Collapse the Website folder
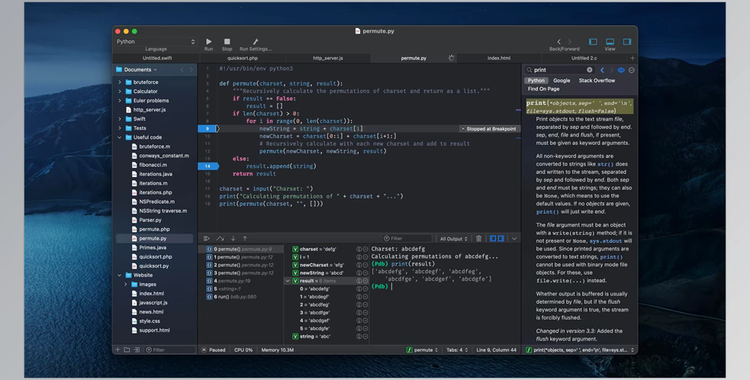 click(x=120, y=275)
